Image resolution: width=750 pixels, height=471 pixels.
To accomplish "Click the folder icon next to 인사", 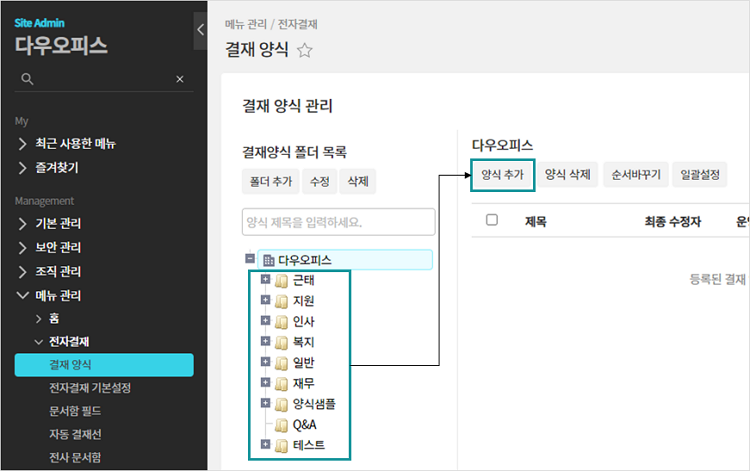I will tap(282, 322).
